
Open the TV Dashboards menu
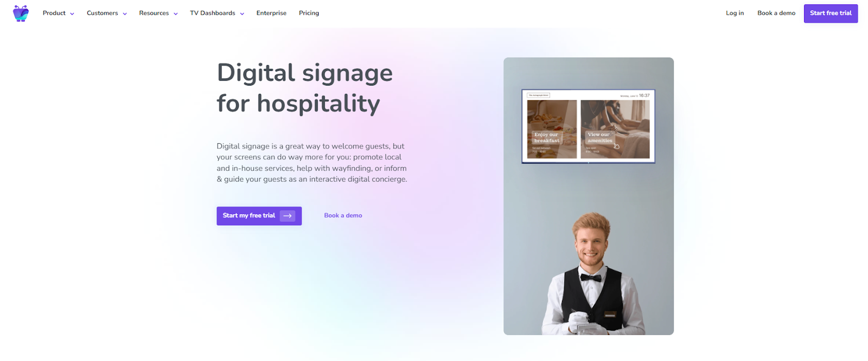pyautogui.click(x=213, y=13)
